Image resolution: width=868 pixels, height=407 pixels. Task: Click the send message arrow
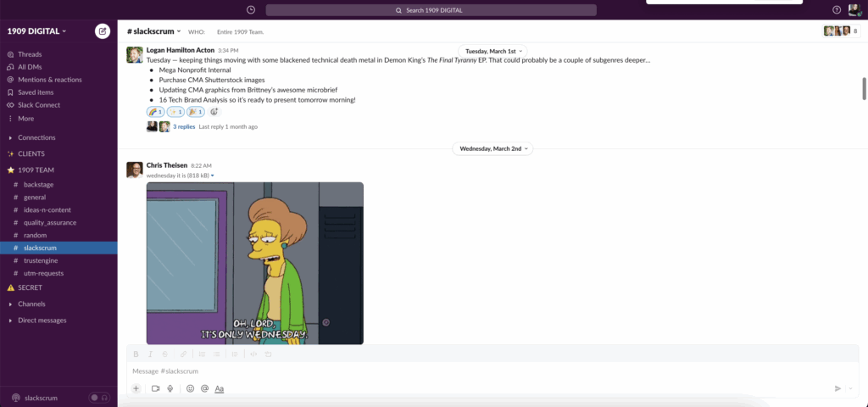coord(837,388)
